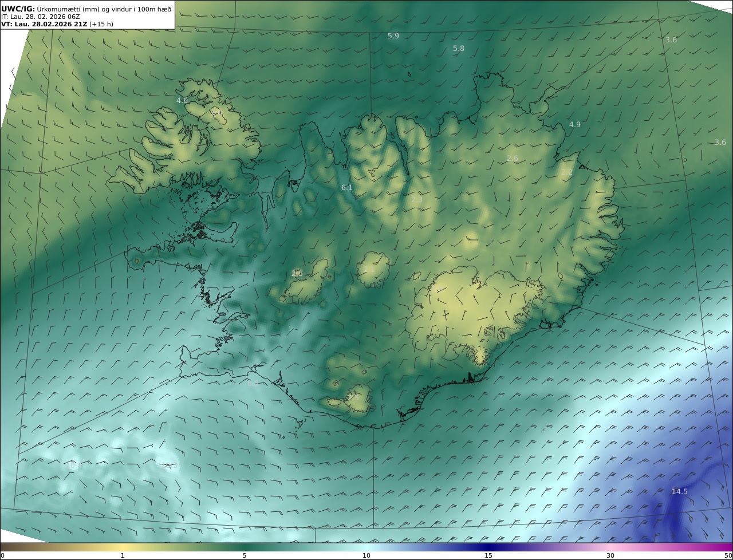The image size is (733, 560).
Task: Click the initialization time 'IT: Lau. 28. 02. 2026 06Z'
Action: [x=41, y=17]
